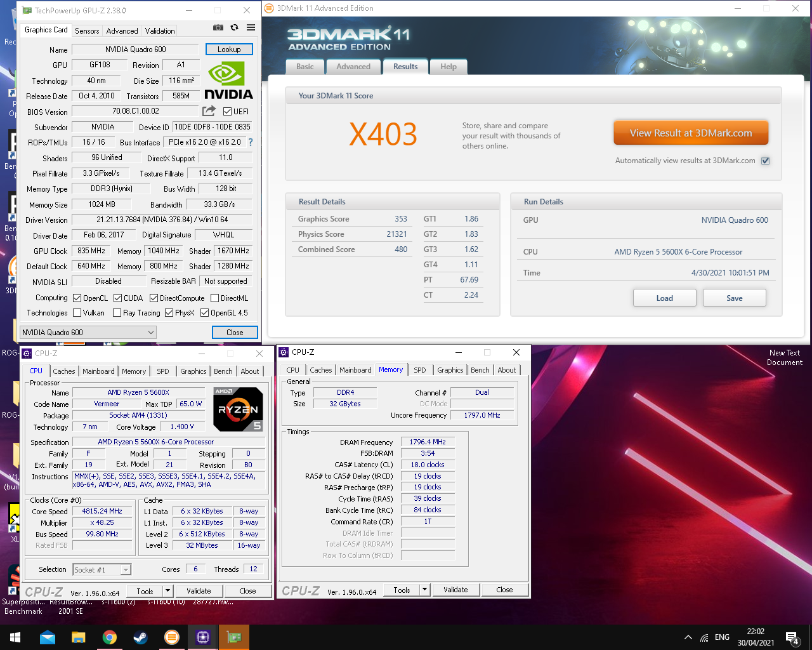Viewport: 812px width, 650px height.
Task: Uncheck automatically view results at 3DMark.com
Action: click(x=766, y=161)
